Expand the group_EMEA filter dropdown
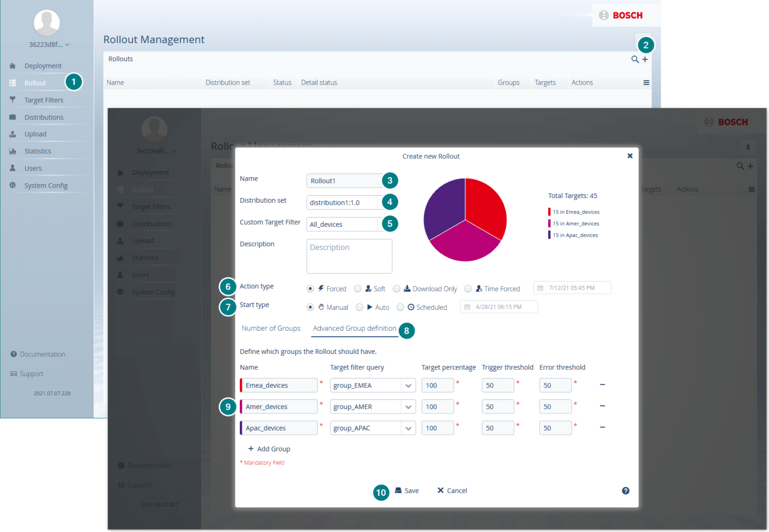 (x=409, y=385)
